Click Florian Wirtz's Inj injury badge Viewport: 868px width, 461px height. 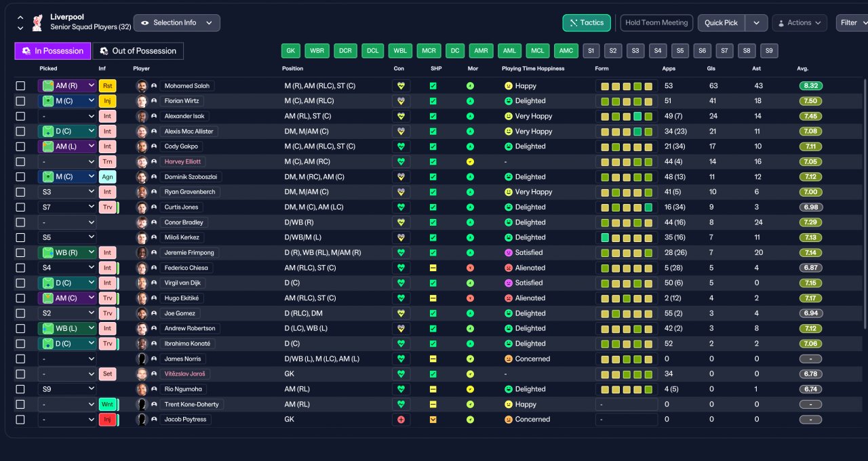click(108, 101)
